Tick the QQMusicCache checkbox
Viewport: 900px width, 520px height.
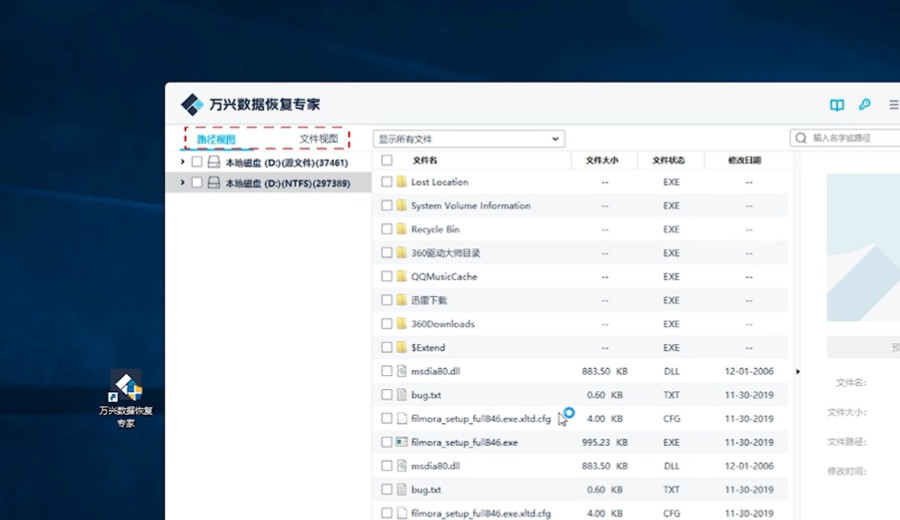(x=387, y=276)
